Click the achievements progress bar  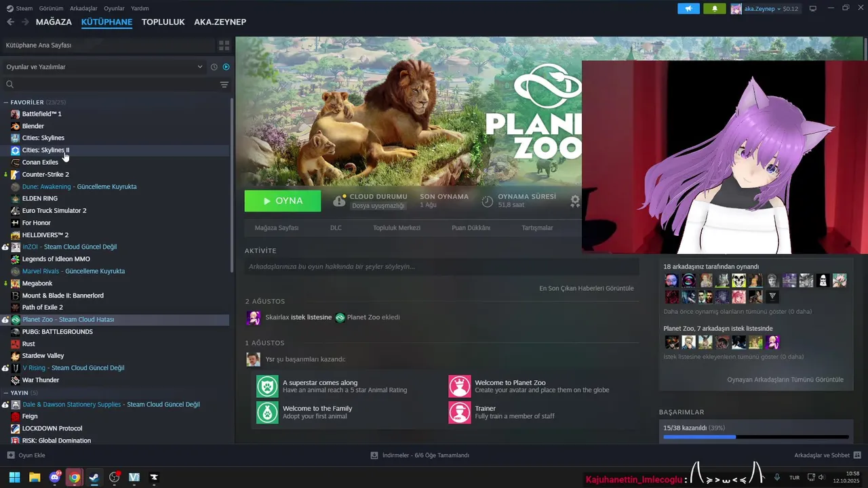tap(756, 437)
